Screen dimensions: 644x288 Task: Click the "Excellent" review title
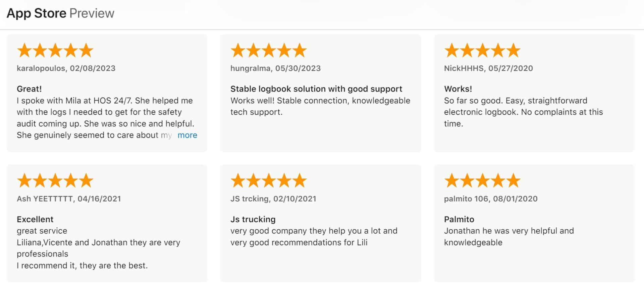pos(35,219)
